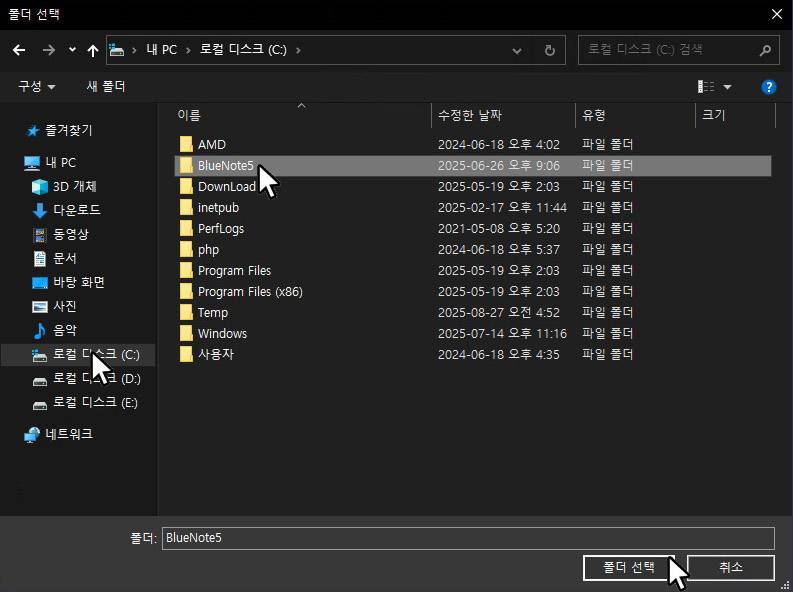Expand chevron after 로컬 디스크 (C:) breadcrumb
793x592 pixels.
298,50
